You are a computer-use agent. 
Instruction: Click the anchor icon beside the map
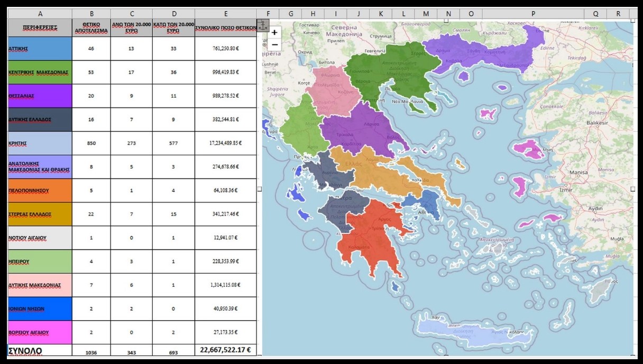263,25
